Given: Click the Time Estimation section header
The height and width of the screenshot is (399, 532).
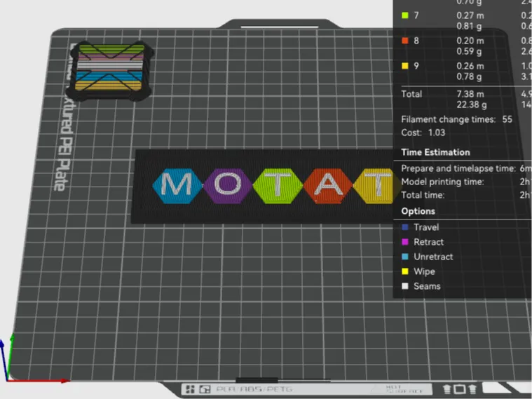Looking at the screenshot, I should coord(436,152).
